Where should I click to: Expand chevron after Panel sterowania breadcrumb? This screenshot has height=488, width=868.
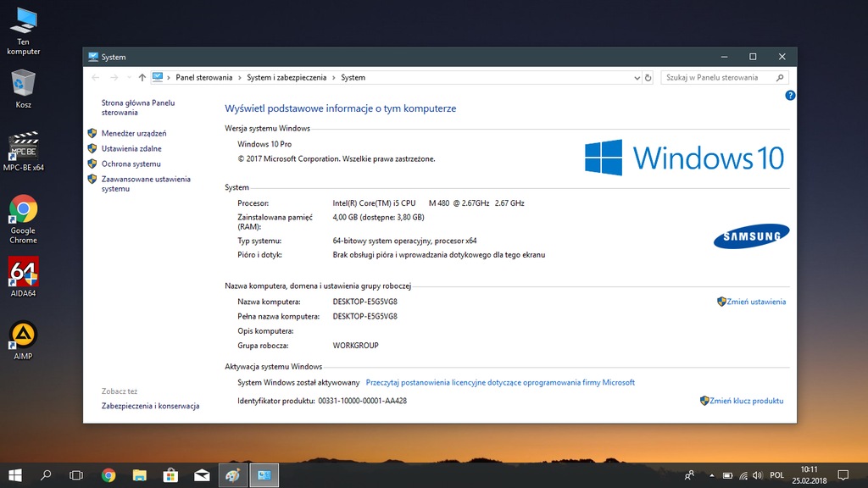(240, 77)
